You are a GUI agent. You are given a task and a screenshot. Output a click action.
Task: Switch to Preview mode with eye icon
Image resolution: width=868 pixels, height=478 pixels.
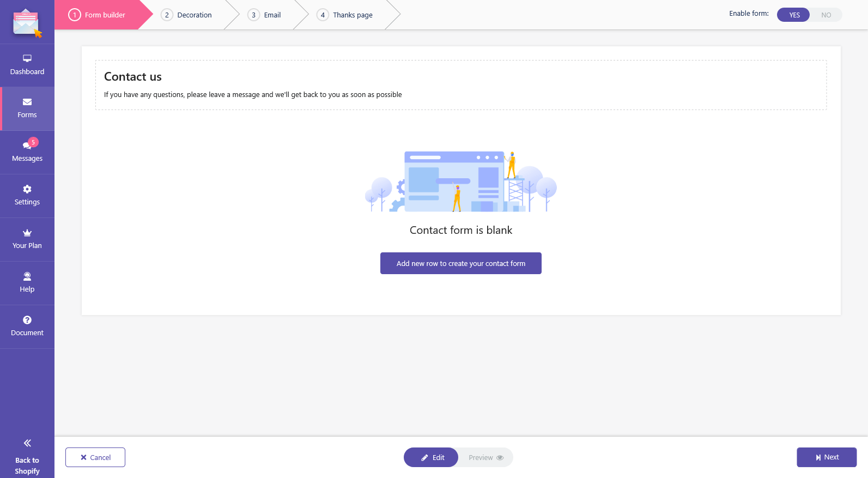[x=486, y=457]
